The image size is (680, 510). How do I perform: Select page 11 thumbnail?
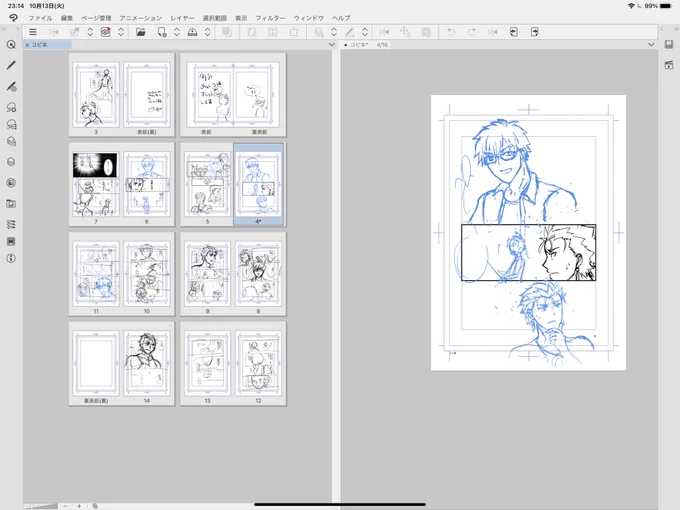pos(96,274)
